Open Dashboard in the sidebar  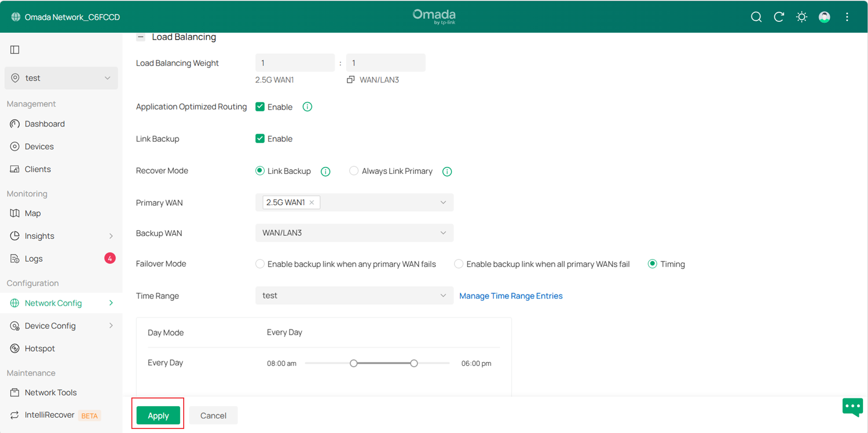[x=45, y=124]
